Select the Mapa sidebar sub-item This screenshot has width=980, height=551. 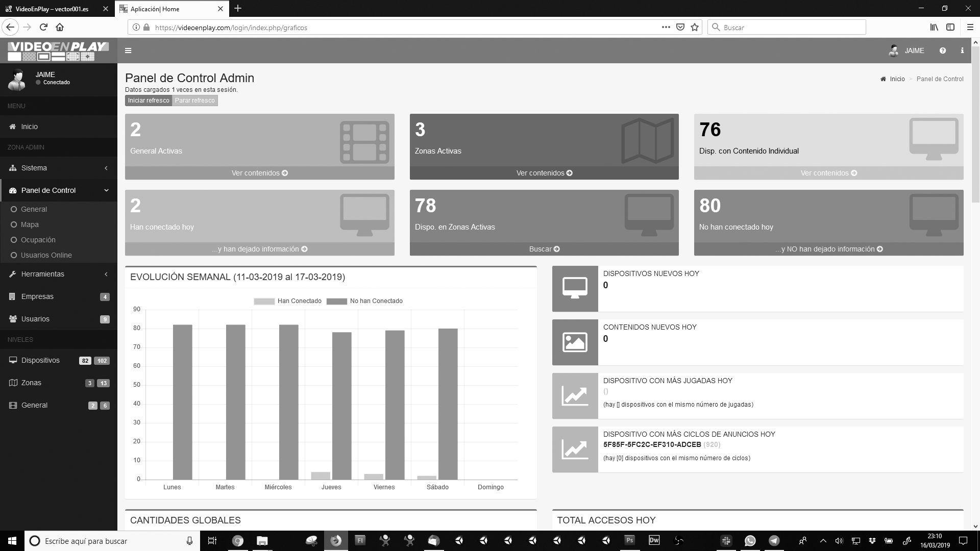pos(30,224)
